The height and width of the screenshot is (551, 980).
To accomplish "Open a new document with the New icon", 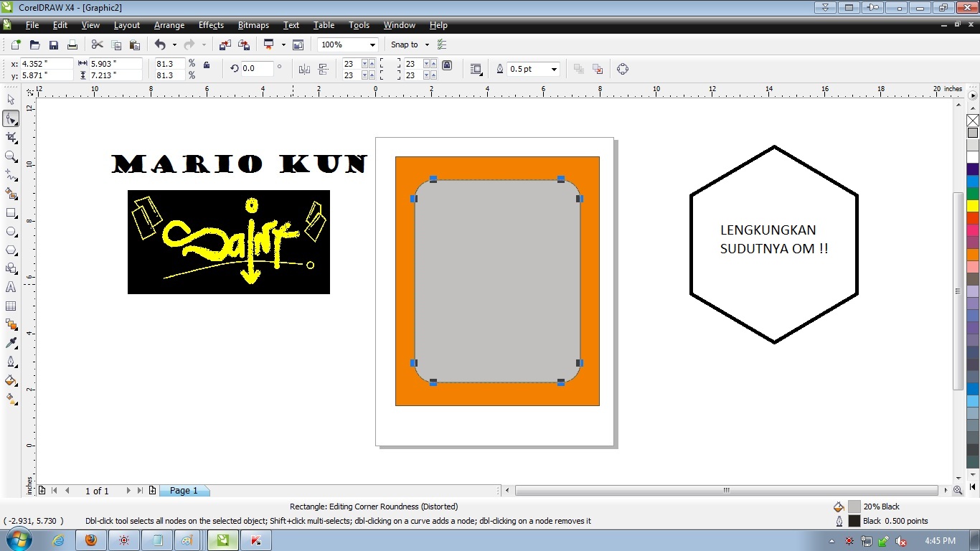I will tap(14, 44).
